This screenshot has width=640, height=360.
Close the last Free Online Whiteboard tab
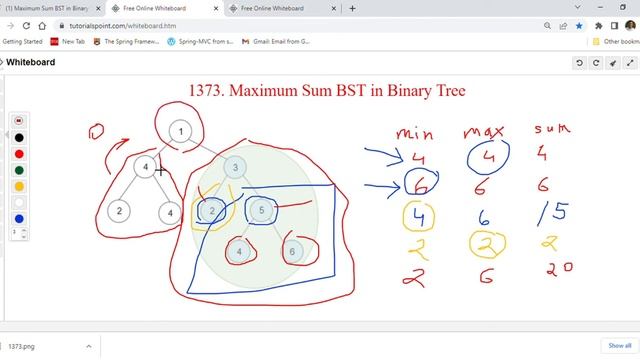333,8
